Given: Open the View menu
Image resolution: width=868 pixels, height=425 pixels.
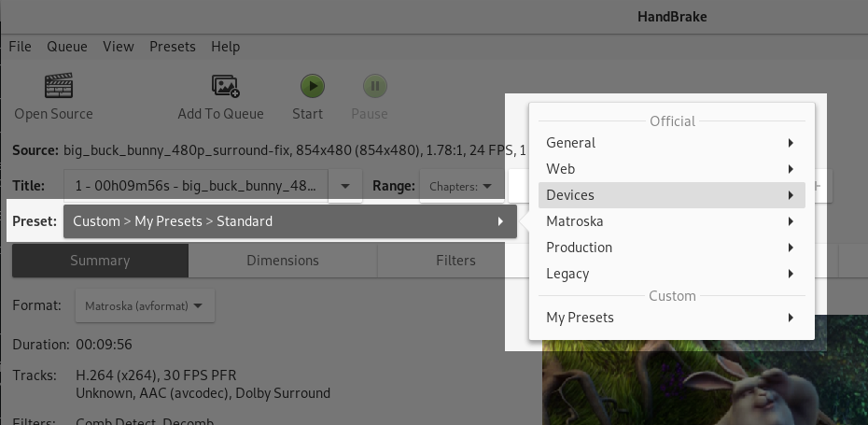Looking at the screenshot, I should [x=119, y=47].
